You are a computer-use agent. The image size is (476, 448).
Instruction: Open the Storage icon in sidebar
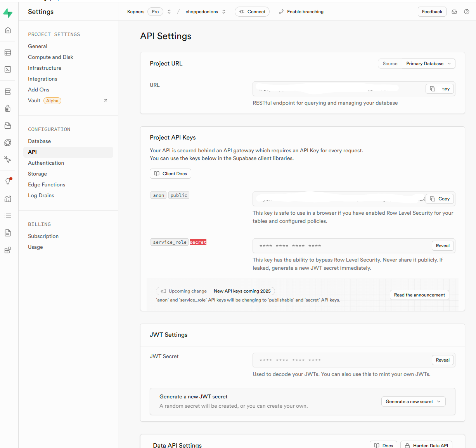tap(8, 126)
